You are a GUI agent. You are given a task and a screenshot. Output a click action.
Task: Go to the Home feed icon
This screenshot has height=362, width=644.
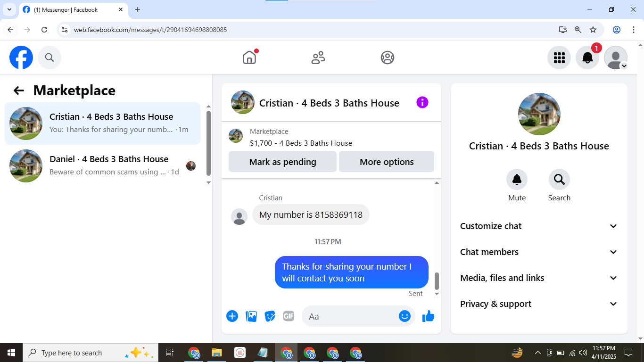[249, 58]
